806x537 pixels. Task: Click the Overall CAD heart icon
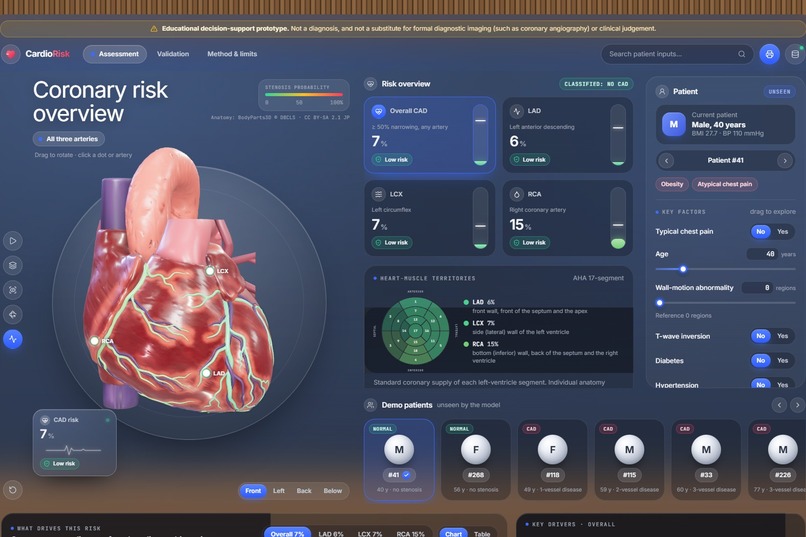378,110
